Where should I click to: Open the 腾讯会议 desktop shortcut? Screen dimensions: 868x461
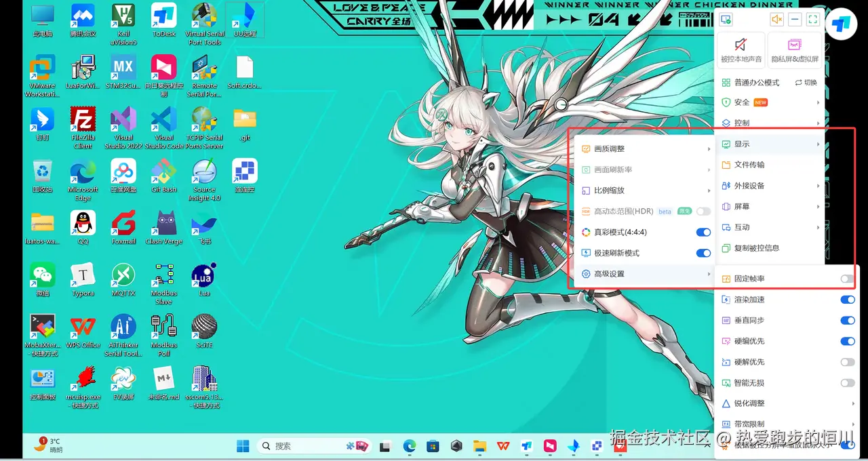click(x=83, y=20)
